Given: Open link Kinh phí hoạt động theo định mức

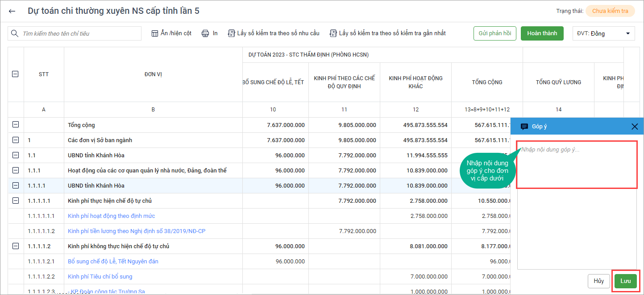Looking at the screenshot, I should click(111, 216).
